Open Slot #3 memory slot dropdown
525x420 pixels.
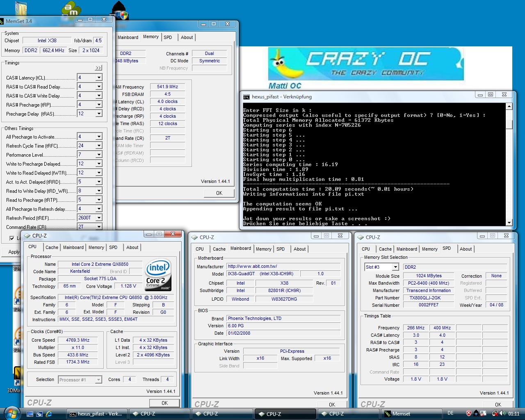tap(395, 267)
